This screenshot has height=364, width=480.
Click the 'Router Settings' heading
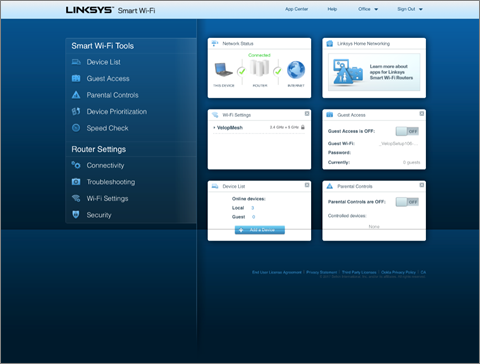99,149
